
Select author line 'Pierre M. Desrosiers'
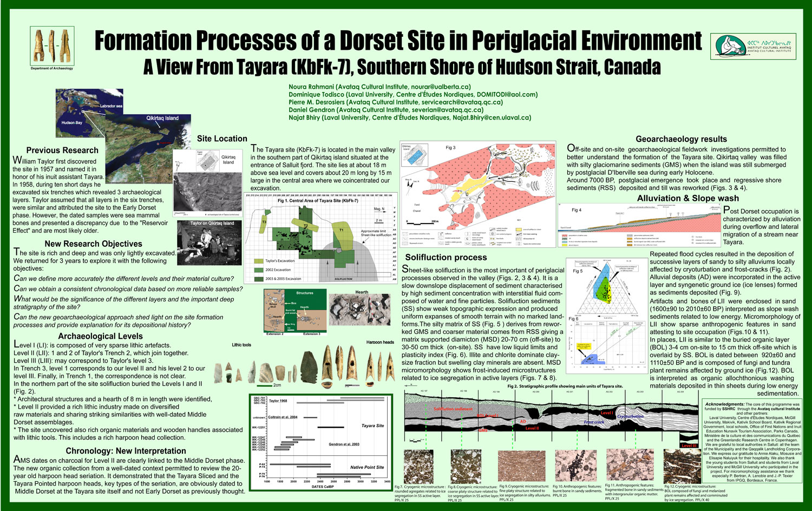click(x=396, y=102)
